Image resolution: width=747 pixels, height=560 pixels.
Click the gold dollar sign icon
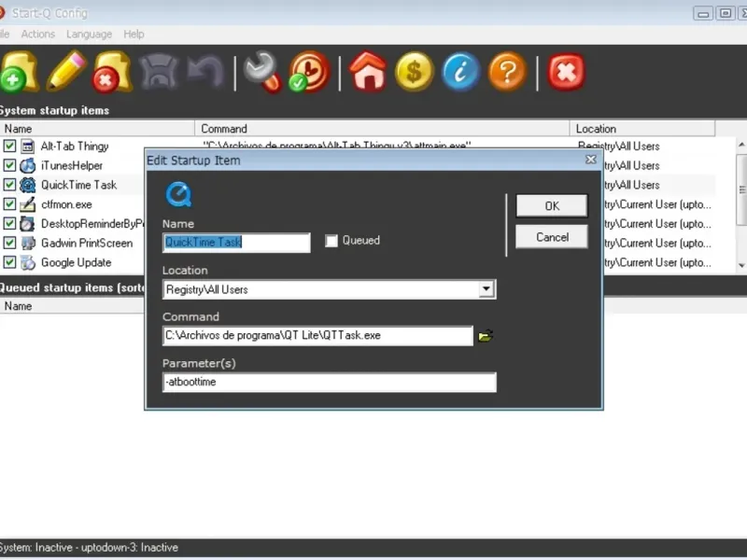click(x=414, y=72)
